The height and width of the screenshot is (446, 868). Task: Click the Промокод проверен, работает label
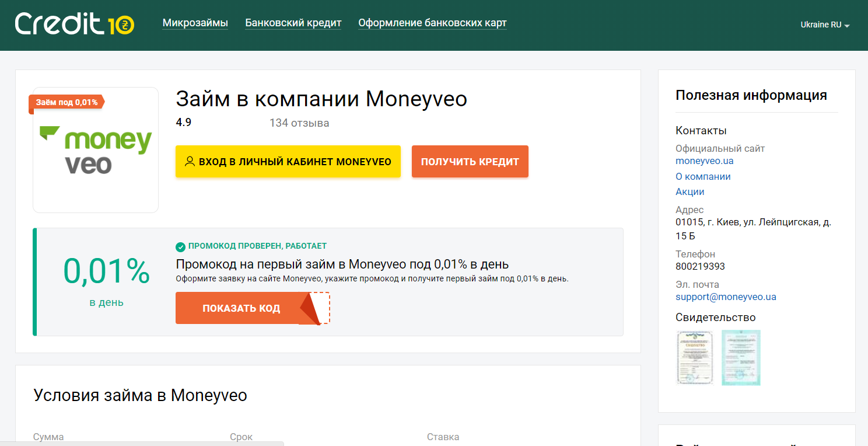point(257,246)
